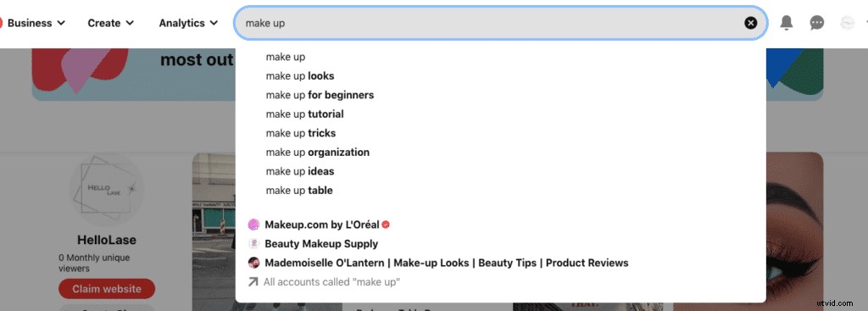Screen dimensions: 868x311
Task: Click the red Claim website button
Action: coord(106,289)
